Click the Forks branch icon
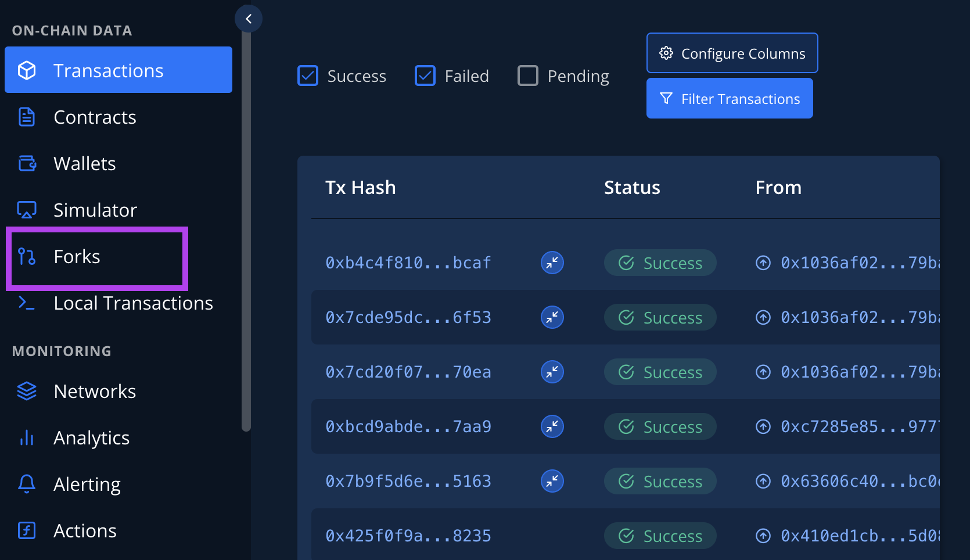Screen dimensions: 970x560 (27, 256)
